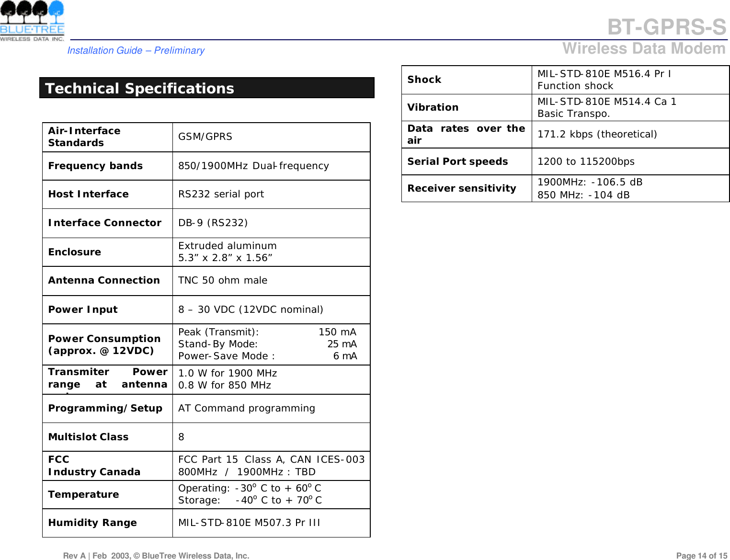Select the GSM/GPRS value cell
This screenshot has width=730, height=560.
271,137
